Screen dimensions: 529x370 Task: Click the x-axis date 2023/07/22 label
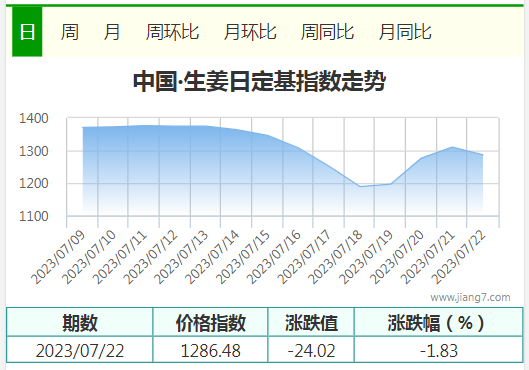click(459, 258)
